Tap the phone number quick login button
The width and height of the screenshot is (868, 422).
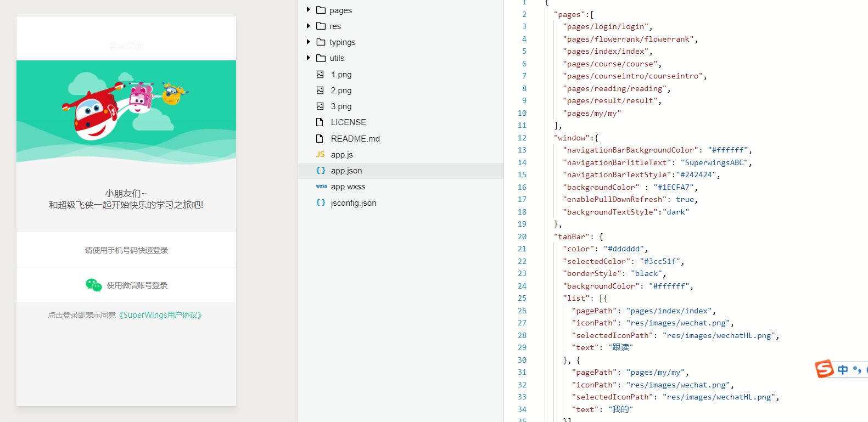click(126, 250)
